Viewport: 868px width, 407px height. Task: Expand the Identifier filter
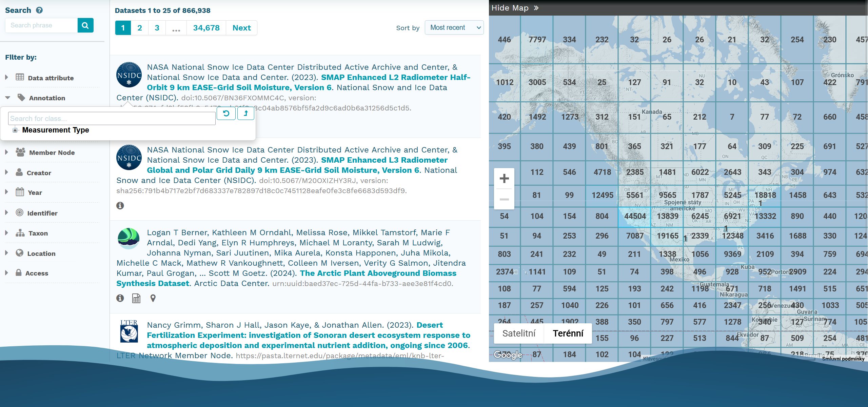tap(6, 212)
